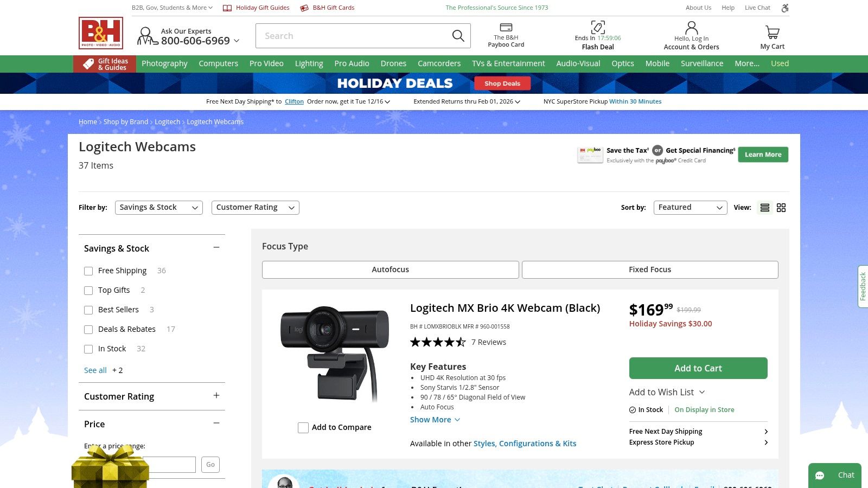
Task: Check Add to Compare for the MX Brio
Action: coord(303,428)
